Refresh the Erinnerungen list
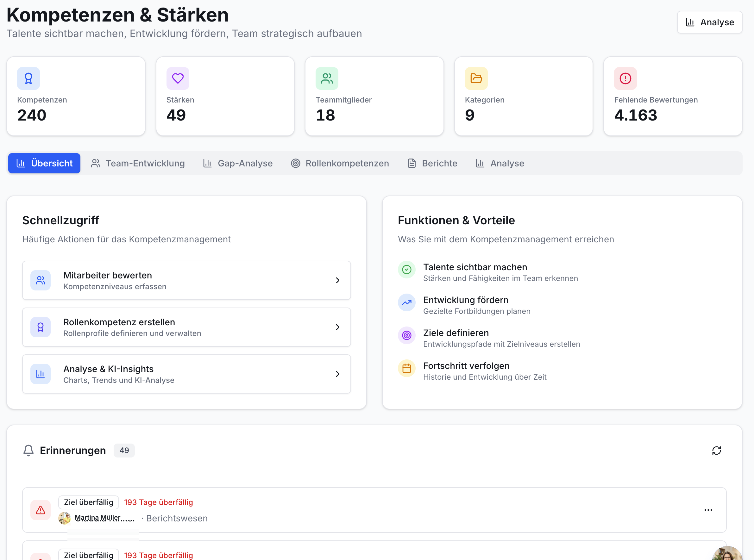Screen dimensions: 754x560 pos(717,451)
